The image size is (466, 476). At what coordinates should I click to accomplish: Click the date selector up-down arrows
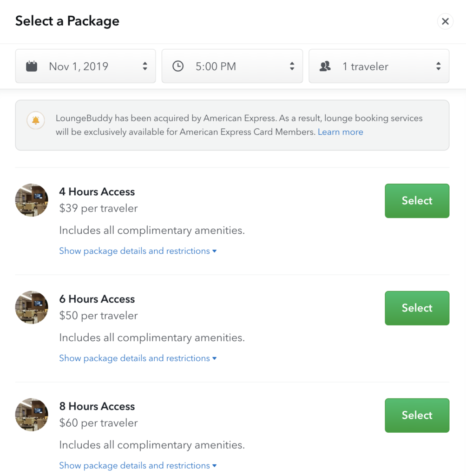[x=145, y=66]
